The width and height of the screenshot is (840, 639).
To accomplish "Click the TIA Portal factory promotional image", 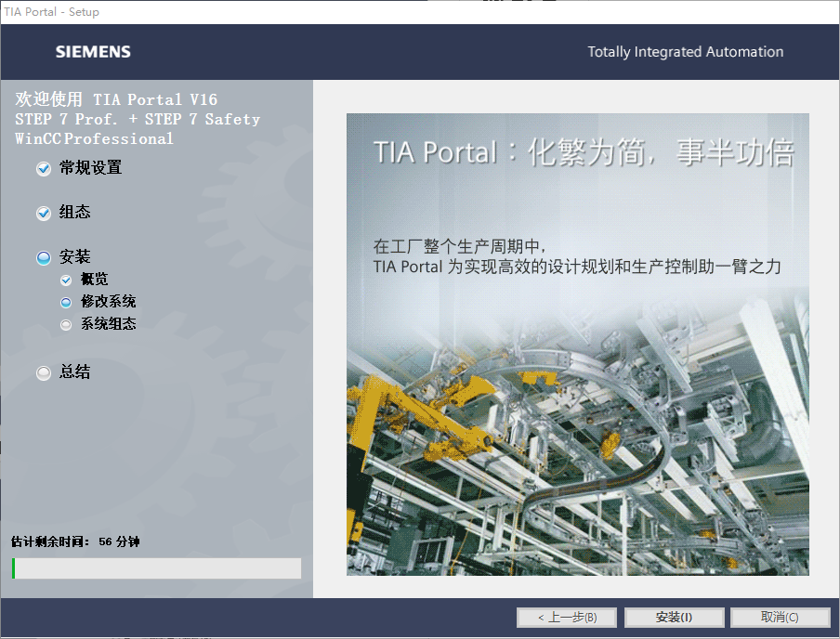I will tap(578, 345).
